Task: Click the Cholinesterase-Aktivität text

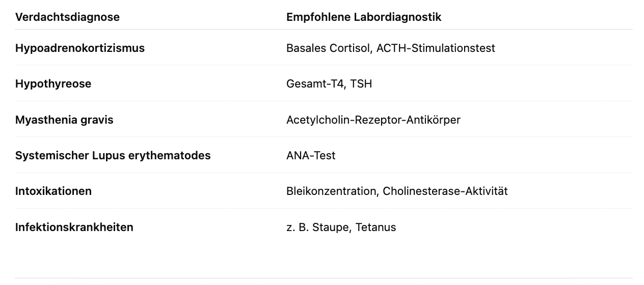Action: 445,191
